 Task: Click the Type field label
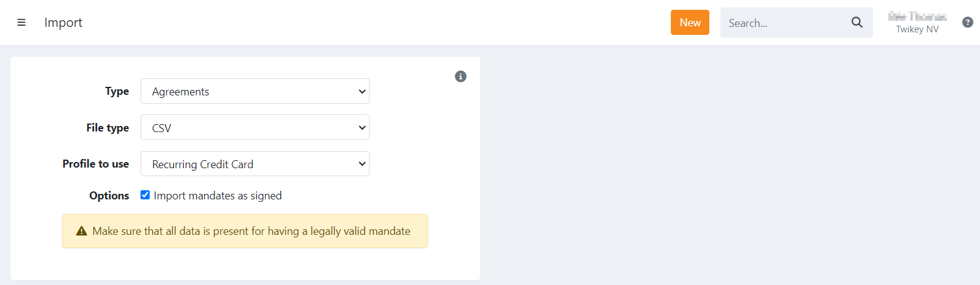[x=117, y=91]
